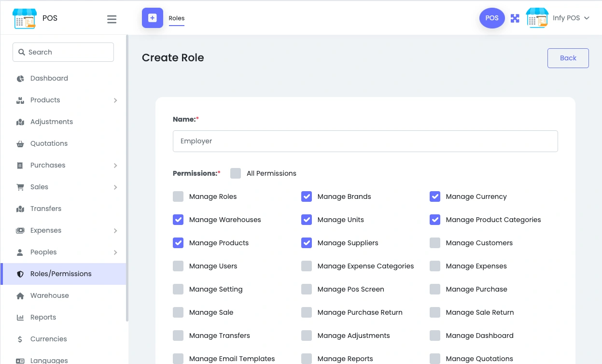The image size is (602, 364).
Task: Check the Manage Roles permission
Action: [x=178, y=196]
